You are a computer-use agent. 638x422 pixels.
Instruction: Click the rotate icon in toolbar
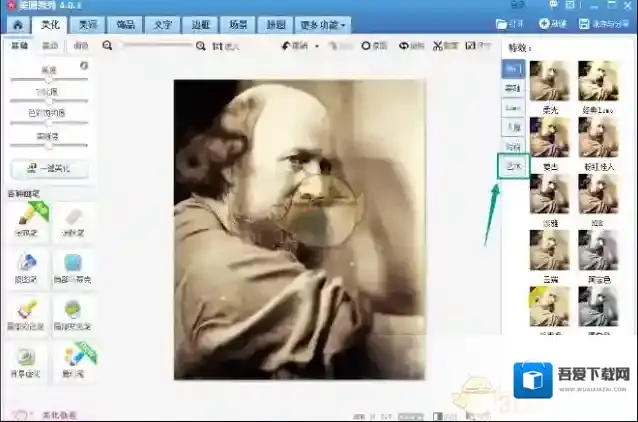click(x=403, y=46)
